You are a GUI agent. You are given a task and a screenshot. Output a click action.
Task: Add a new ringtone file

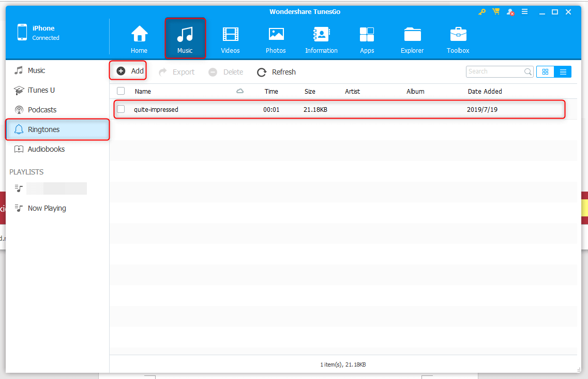pos(128,71)
